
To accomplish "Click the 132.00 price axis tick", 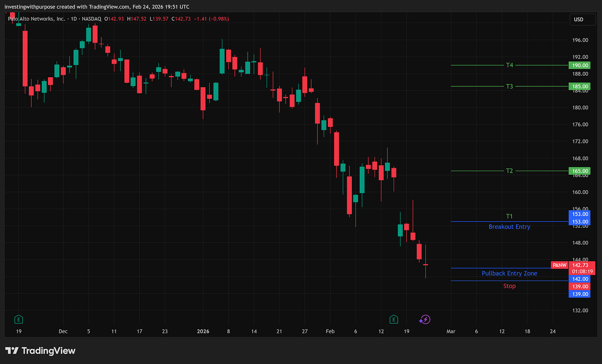I will click(x=580, y=310).
